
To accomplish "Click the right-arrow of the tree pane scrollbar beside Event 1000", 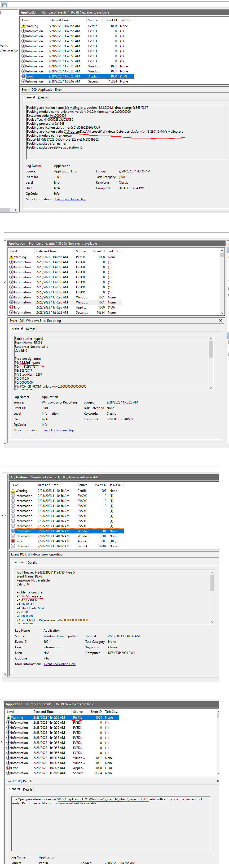I will click(x=15, y=210).
